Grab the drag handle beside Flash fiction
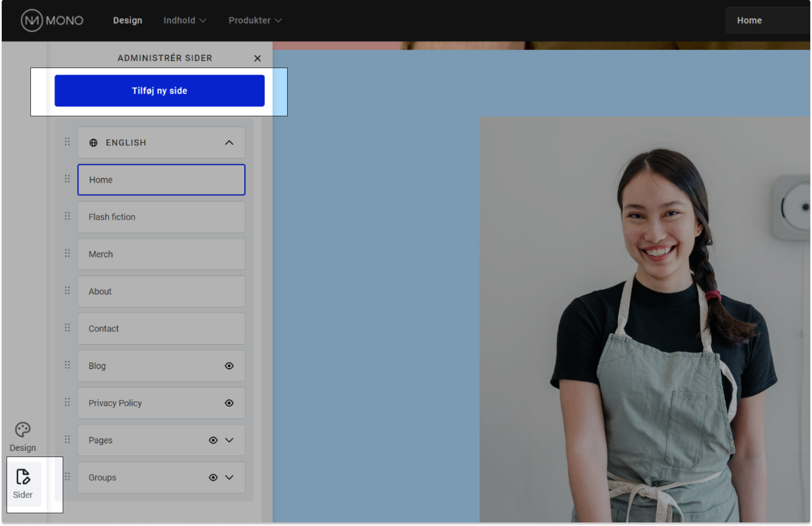The height and width of the screenshot is (526, 812). (x=67, y=216)
